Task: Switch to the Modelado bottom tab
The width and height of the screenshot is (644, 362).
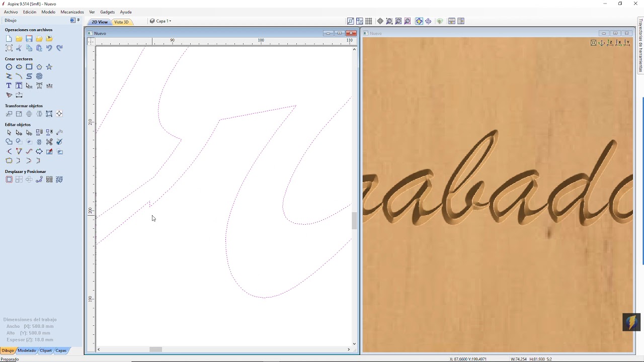Action: (27, 350)
